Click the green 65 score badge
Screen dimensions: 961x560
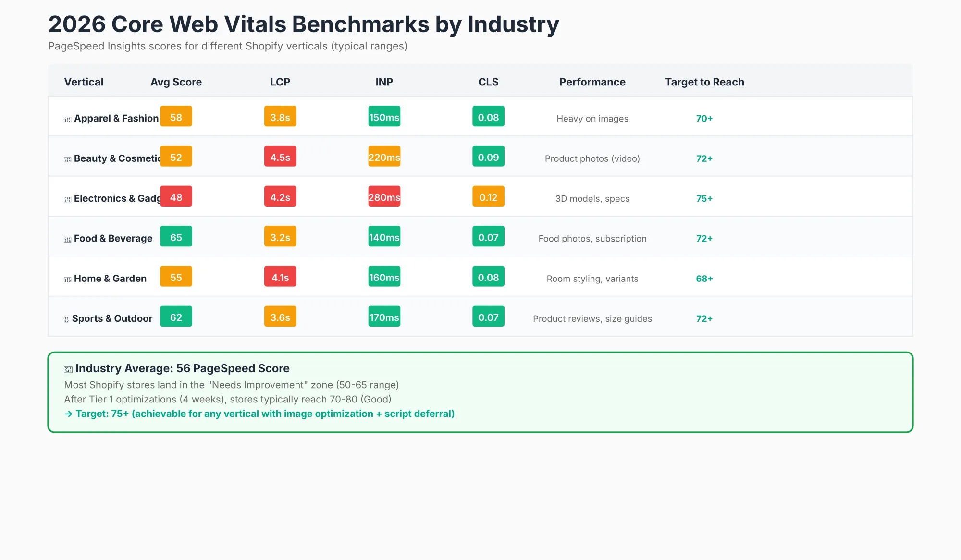pyautogui.click(x=176, y=236)
